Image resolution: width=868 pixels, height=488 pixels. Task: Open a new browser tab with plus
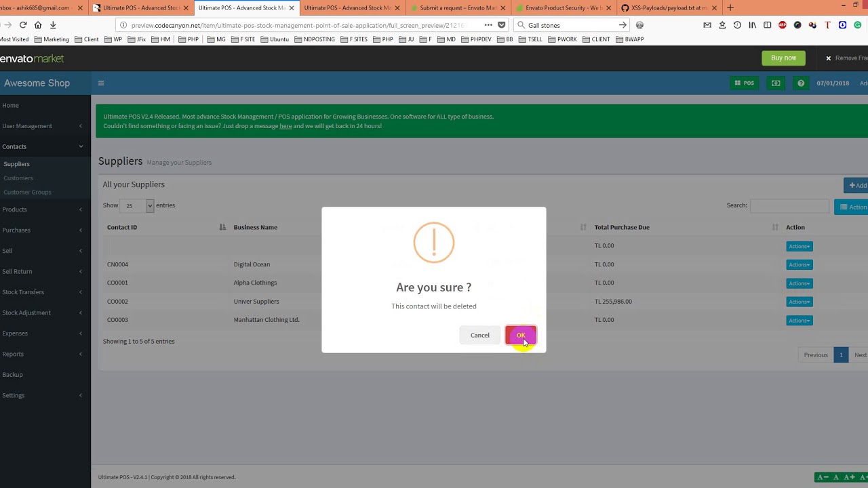coord(730,7)
